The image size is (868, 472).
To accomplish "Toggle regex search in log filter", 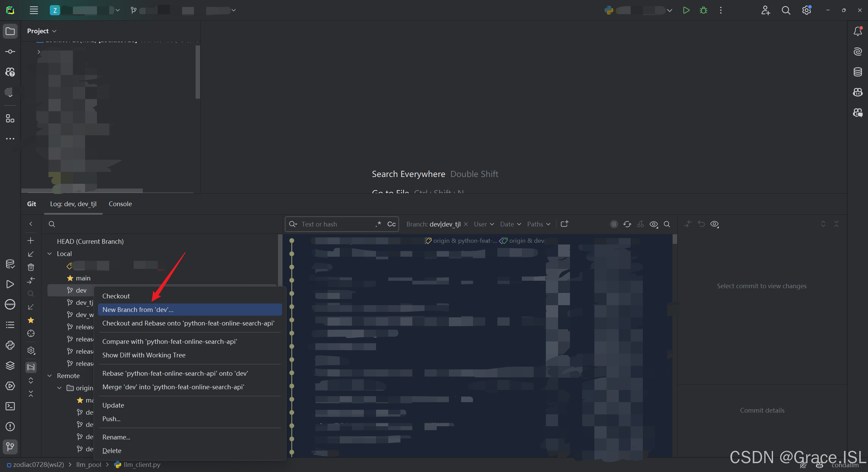I will click(x=378, y=224).
